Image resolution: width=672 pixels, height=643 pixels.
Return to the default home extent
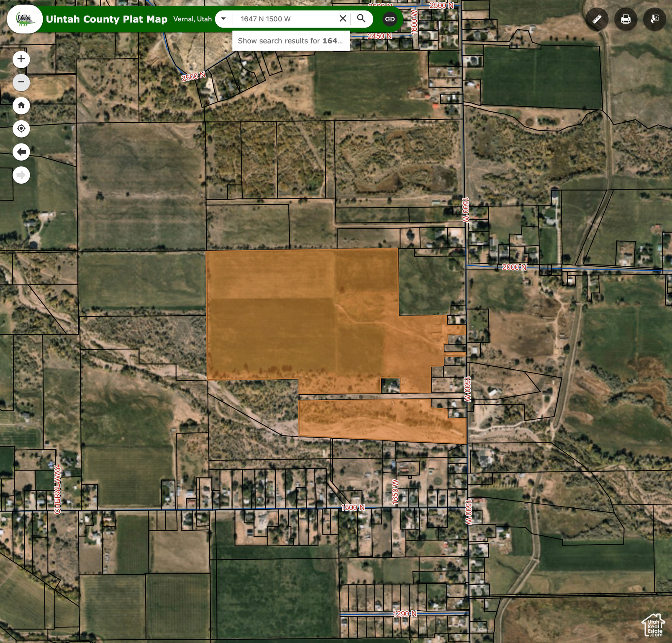click(x=21, y=105)
